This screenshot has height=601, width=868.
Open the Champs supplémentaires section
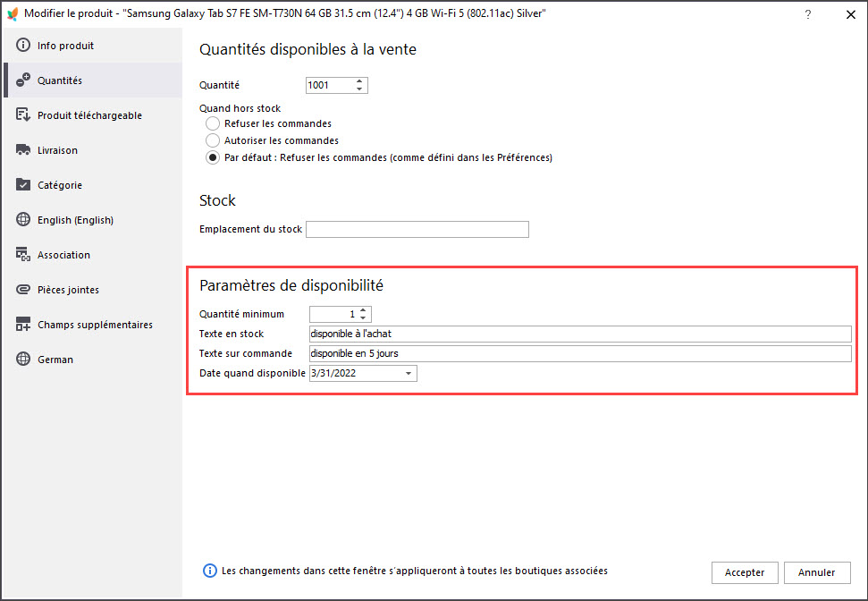coord(93,325)
